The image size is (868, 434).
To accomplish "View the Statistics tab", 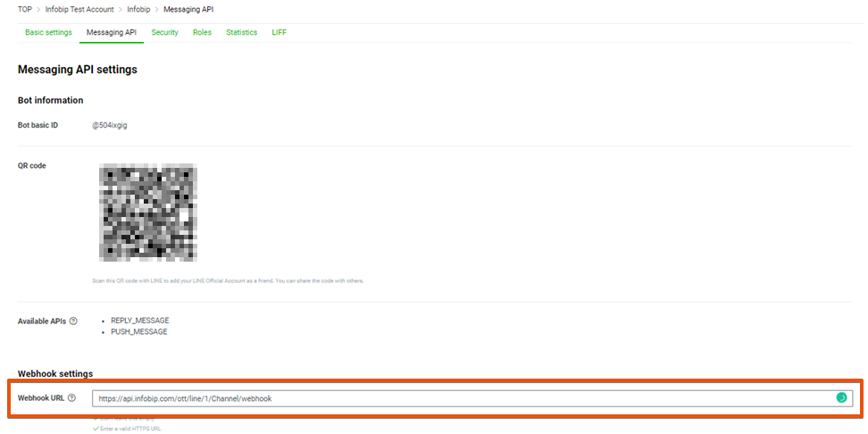I will pos(241,33).
